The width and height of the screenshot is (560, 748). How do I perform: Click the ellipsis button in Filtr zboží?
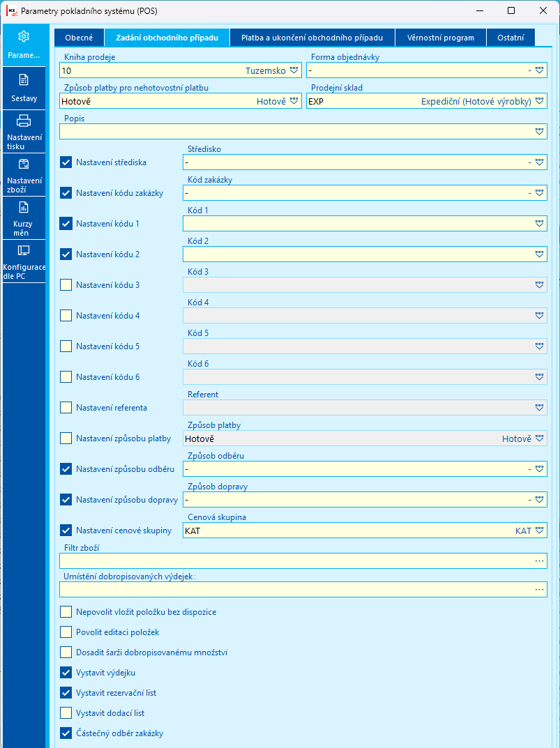pos(540,561)
